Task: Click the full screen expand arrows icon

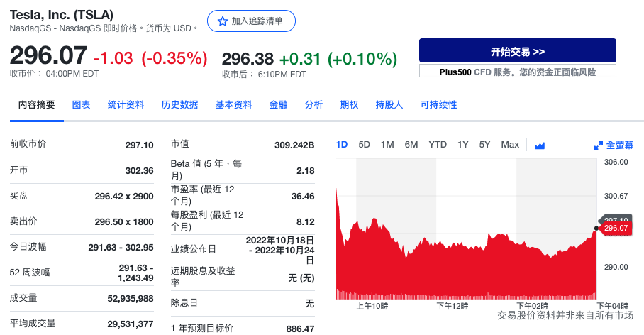Action: pos(599,145)
